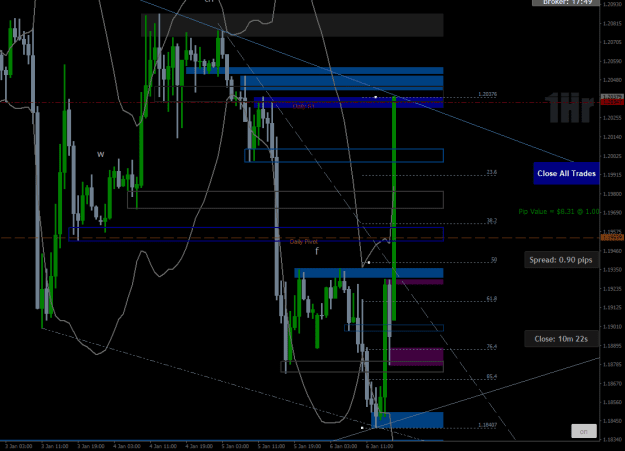Click the 1.19235 price axis label

point(612,288)
